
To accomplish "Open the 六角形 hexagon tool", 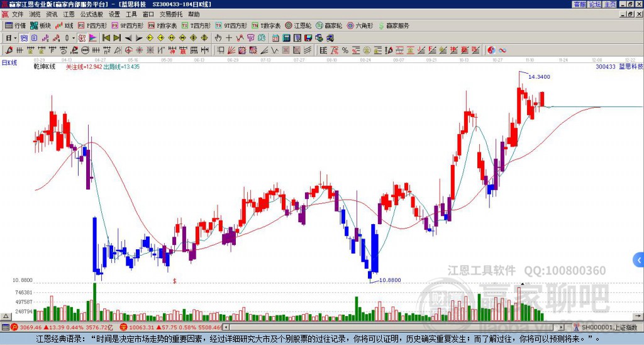I will (360, 25).
